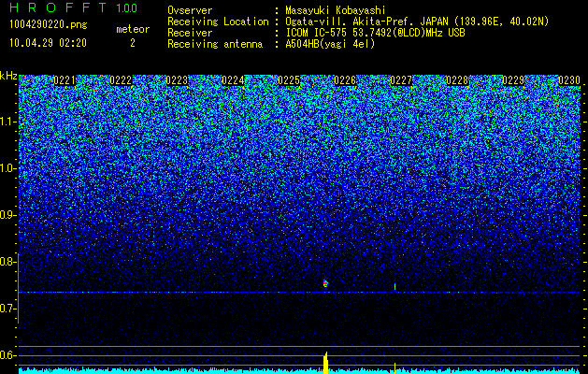This screenshot has width=588, height=374.
Task: Click the meteor count value 2
Action: pyautogui.click(x=133, y=43)
